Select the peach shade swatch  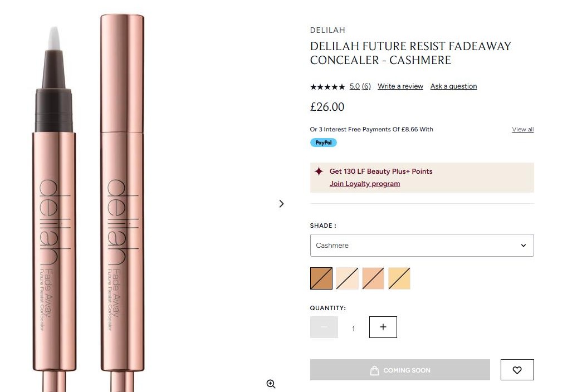click(373, 278)
